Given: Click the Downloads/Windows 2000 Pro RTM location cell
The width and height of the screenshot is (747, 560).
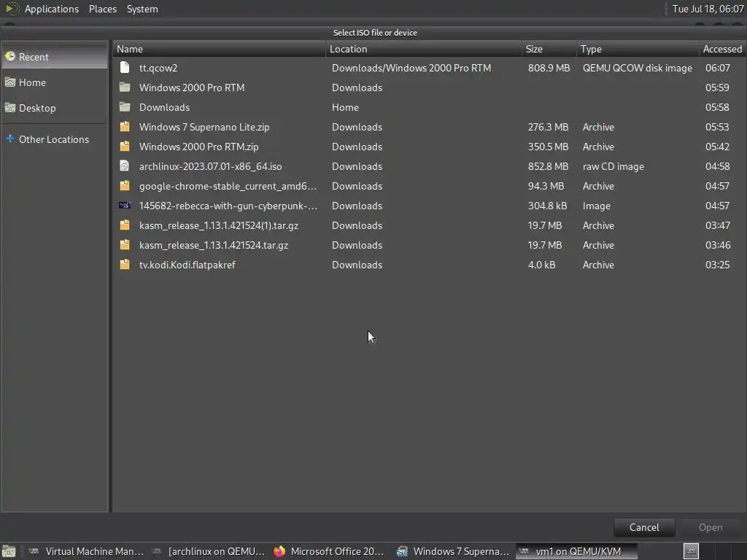Looking at the screenshot, I should pos(411,68).
